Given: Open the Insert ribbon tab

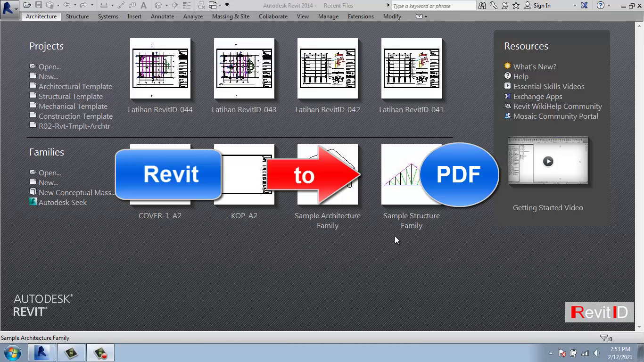Looking at the screenshot, I should 134,16.
